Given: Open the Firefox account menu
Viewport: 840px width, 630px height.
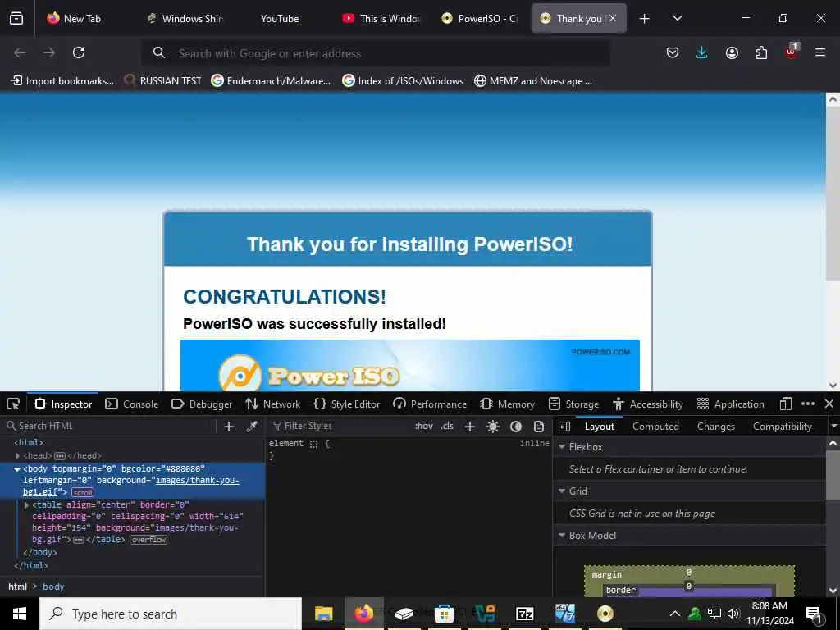Looking at the screenshot, I should pyautogui.click(x=732, y=52).
